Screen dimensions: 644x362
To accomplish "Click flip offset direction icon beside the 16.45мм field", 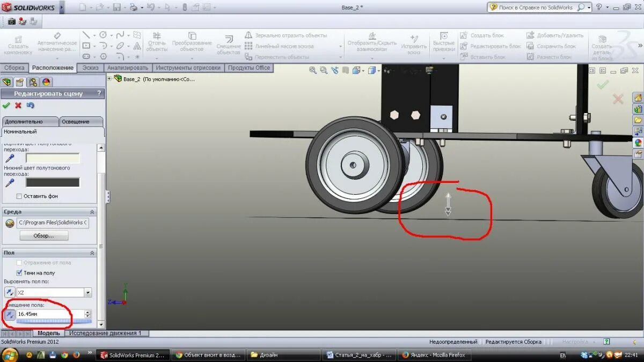I will click(10, 314).
